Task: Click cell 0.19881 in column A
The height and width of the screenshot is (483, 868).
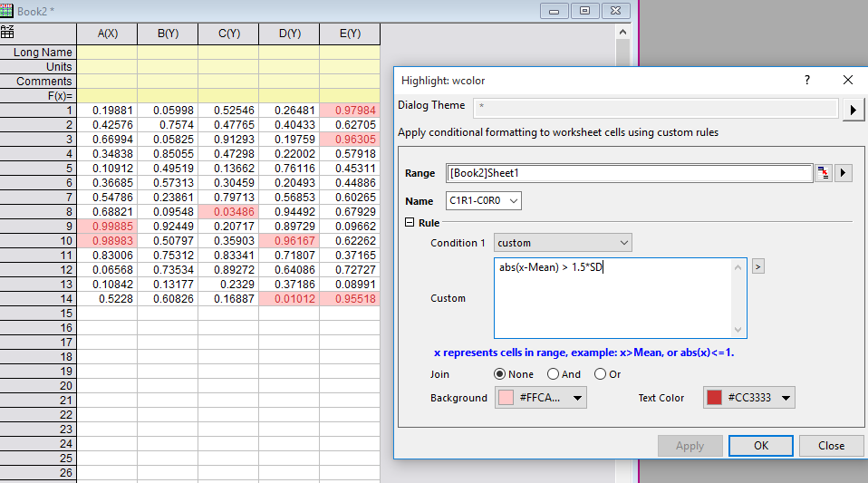Action: point(108,111)
